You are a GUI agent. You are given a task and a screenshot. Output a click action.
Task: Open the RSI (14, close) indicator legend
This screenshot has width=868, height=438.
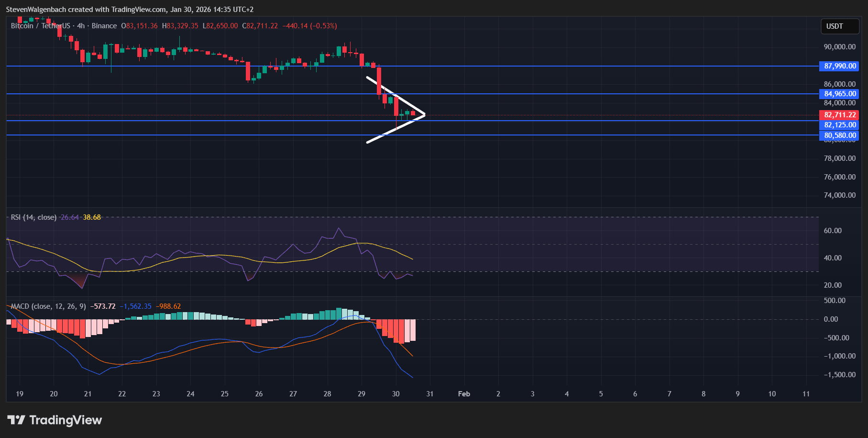(x=33, y=217)
